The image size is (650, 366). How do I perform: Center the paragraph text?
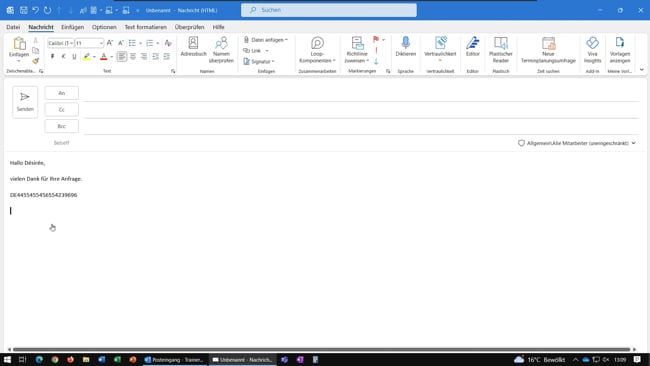coord(133,56)
